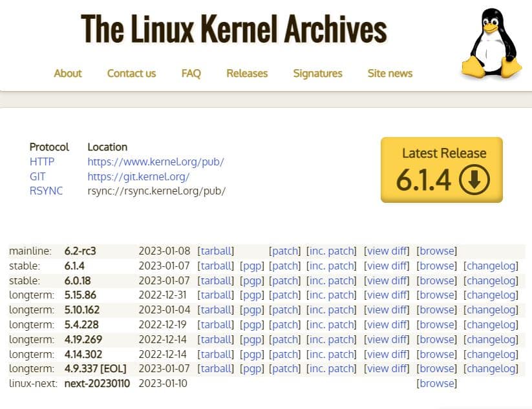Open changelog for stable 6.1.4

(x=491, y=266)
